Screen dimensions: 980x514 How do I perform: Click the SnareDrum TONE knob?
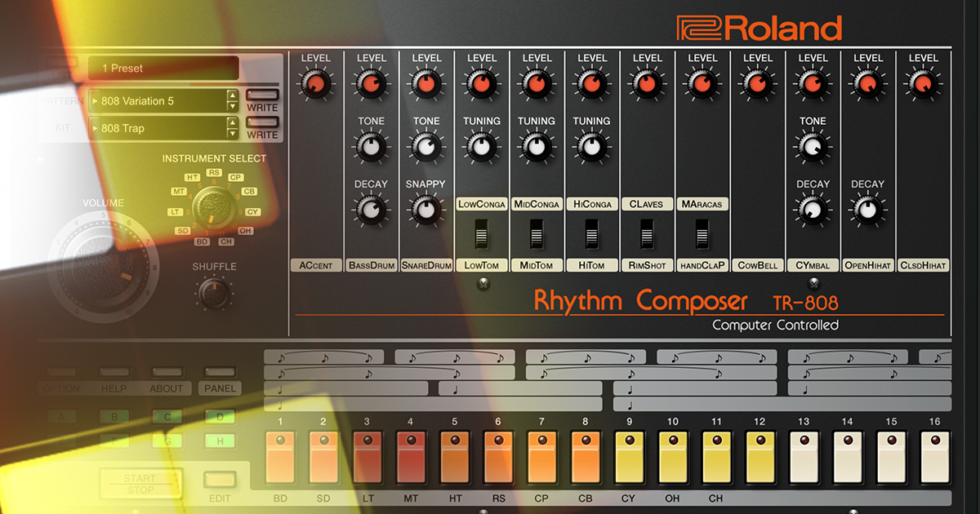point(425,147)
